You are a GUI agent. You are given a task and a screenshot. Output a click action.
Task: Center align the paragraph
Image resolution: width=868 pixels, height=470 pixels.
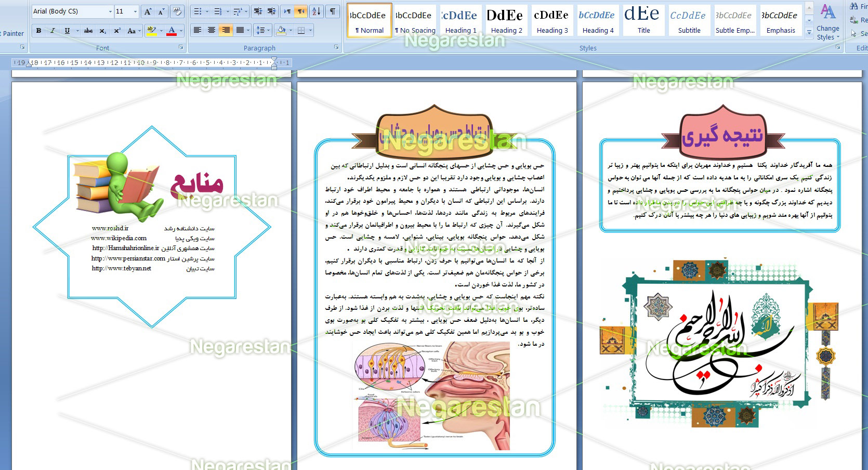tap(212, 31)
